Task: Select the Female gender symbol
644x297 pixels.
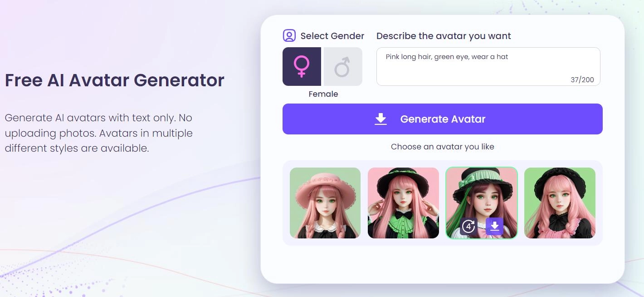Action: pyautogui.click(x=302, y=66)
